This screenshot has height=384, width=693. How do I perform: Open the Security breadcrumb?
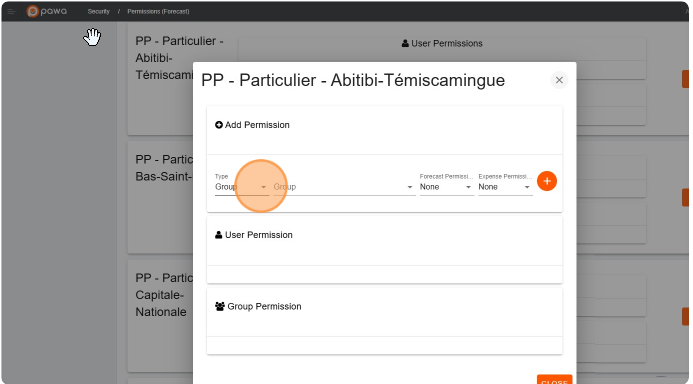click(99, 11)
